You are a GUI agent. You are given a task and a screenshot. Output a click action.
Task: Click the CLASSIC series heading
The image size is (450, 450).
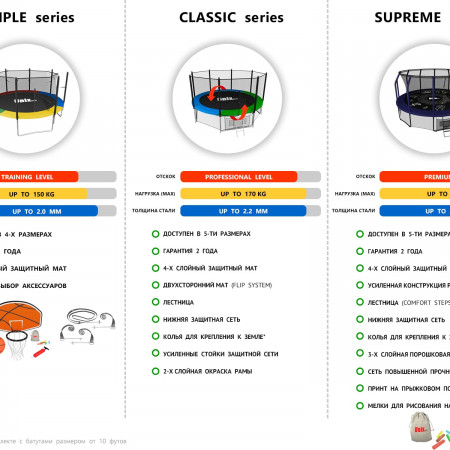tap(231, 18)
